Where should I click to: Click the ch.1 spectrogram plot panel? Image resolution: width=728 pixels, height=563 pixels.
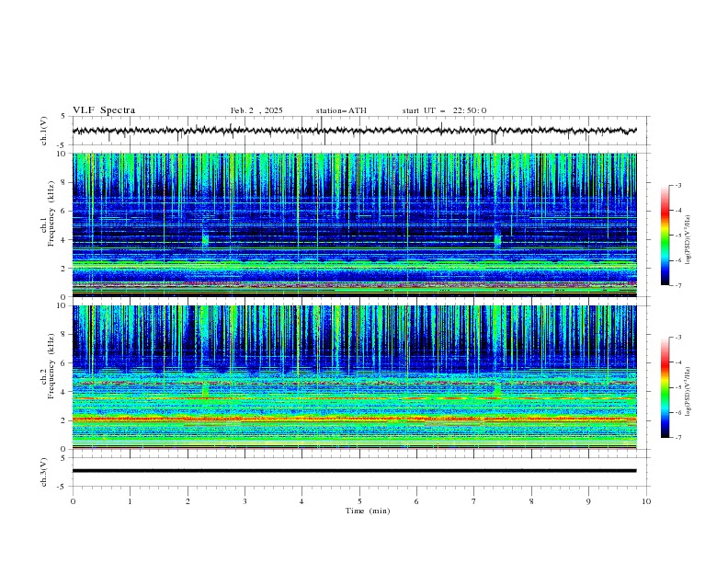(x=354, y=224)
